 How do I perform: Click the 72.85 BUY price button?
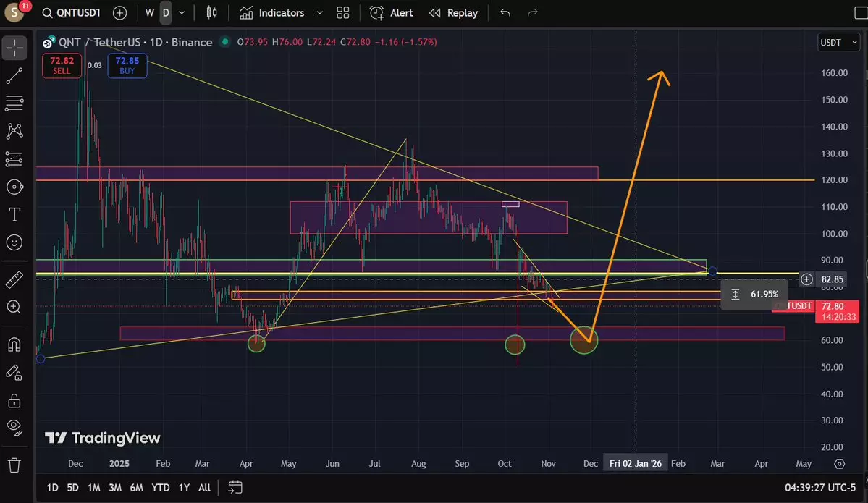(x=127, y=66)
